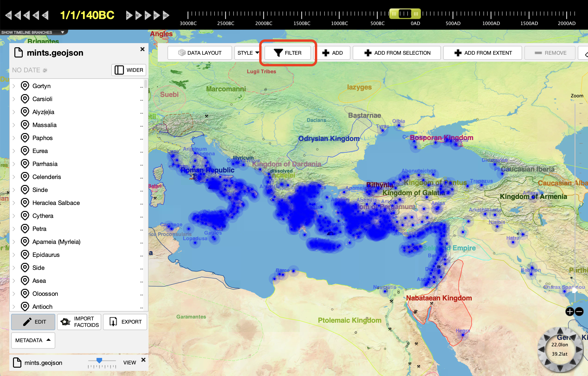This screenshot has width=588, height=376.
Task: Click the zoom in plus icon
Action: (x=570, y=312)
